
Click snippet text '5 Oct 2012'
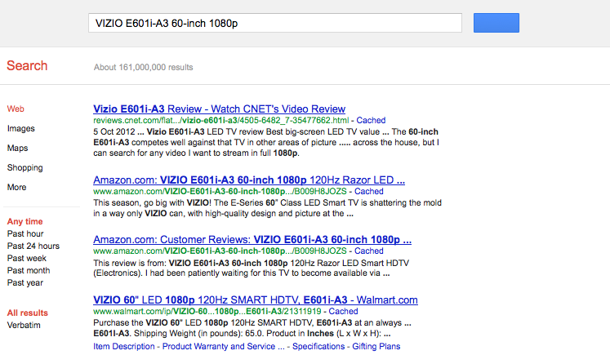[x=114, y=132]
